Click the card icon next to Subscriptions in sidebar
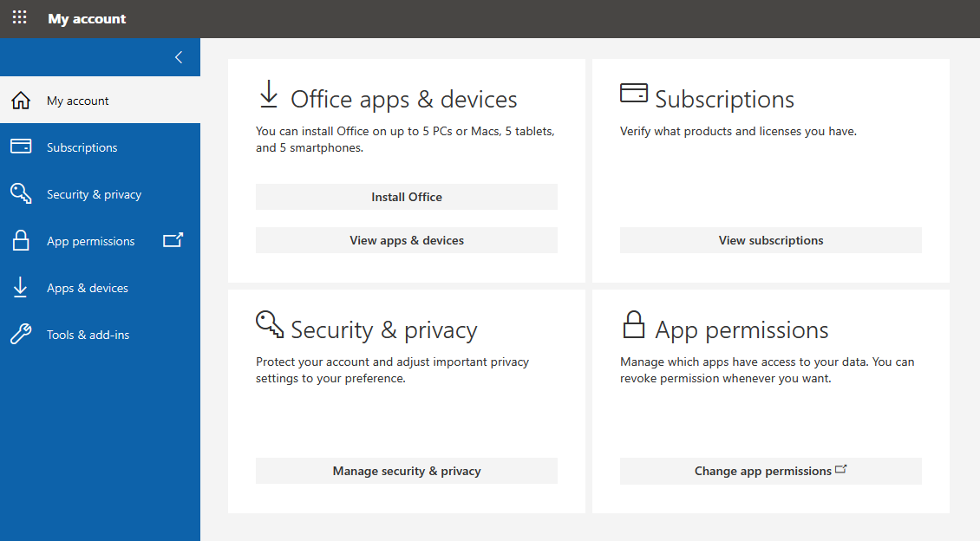The image size is (980, 541). 21,147
